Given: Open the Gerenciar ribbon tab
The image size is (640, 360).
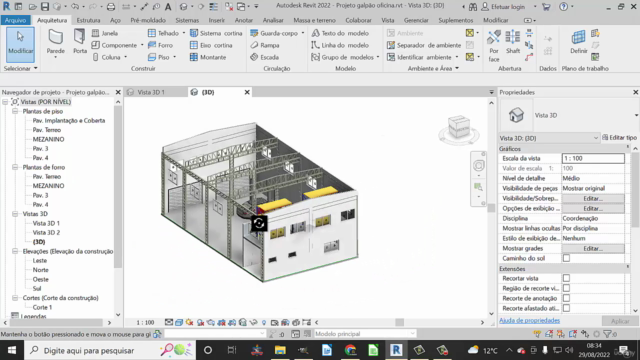Looking at the screenshot, I should (416, 20).
